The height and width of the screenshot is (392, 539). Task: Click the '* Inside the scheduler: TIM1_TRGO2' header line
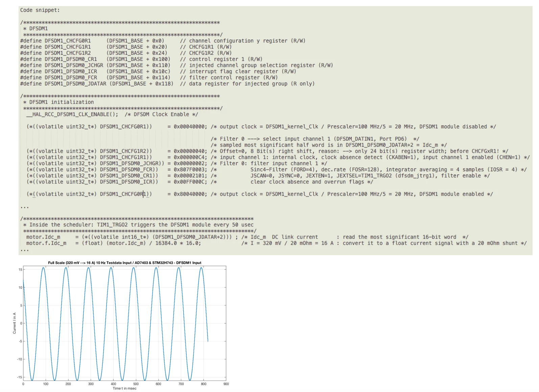pyautogui.click(x=138, y=225)
